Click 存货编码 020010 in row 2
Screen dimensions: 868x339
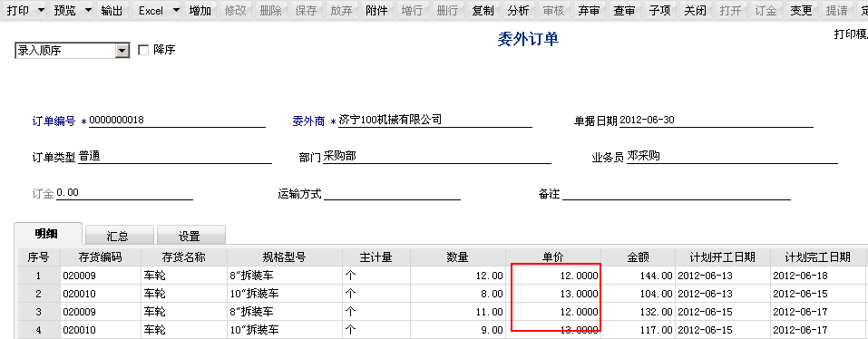[x=100, y=294]
